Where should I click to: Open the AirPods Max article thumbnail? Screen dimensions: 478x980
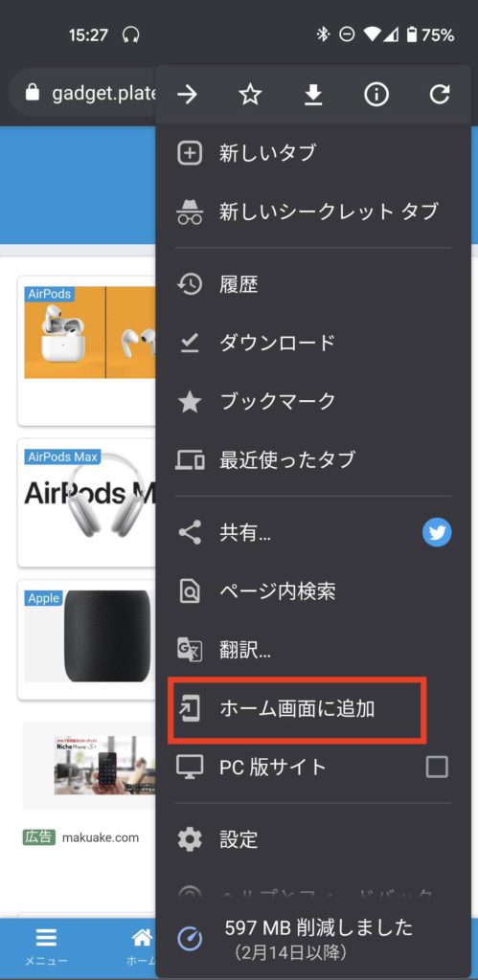[87, 502]
